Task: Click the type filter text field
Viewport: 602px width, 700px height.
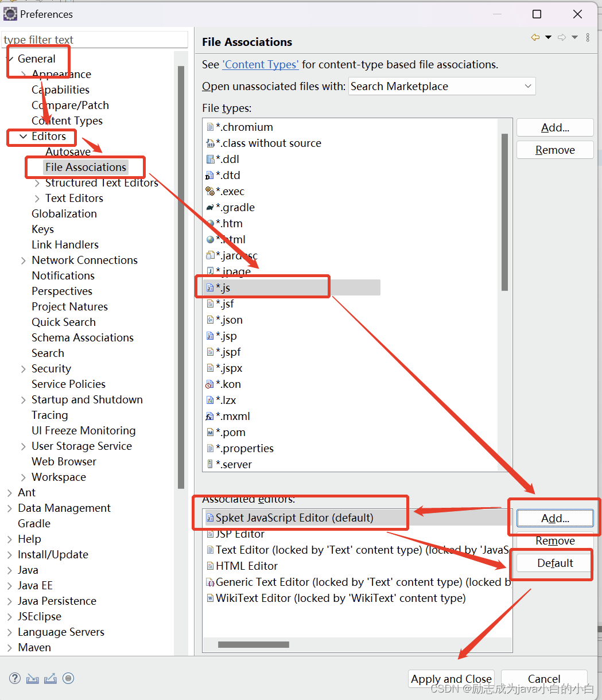Action: click(95, 40)
